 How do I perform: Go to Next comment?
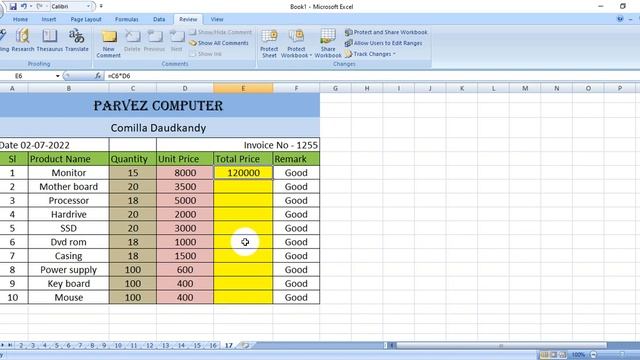[177, 41]
